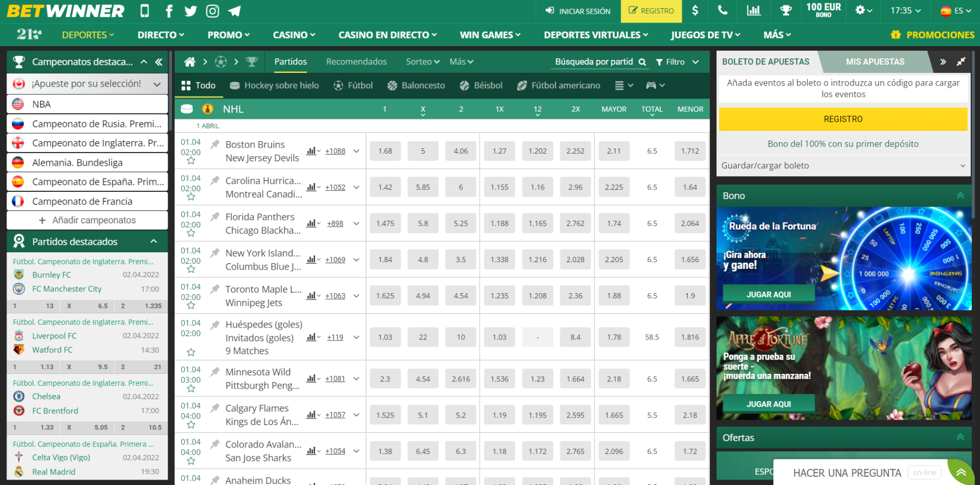980x485 pixels.
Task: Click yellow REGISTRO button in bet slip
Action: coord(843,119)
